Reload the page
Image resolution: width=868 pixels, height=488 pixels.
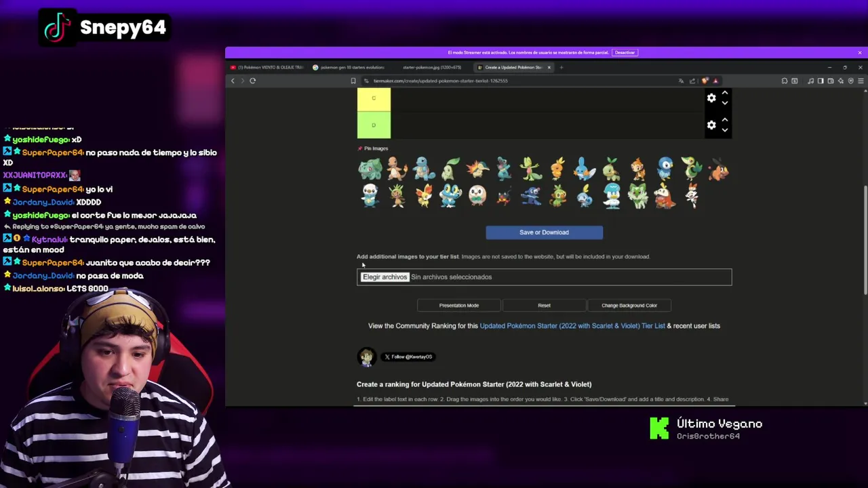pyautogui.click(x=252, y=81)
